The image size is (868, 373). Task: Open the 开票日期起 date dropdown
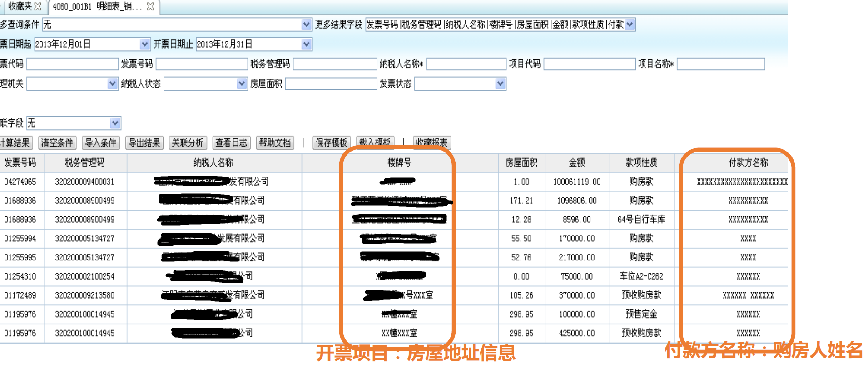(144, 44)
